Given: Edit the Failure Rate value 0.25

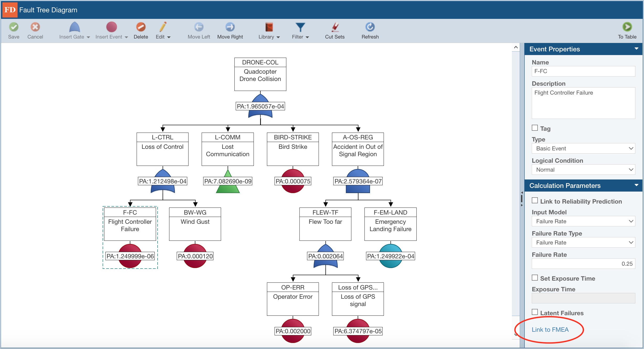Looking at the screenshot, I should [x=583, y=264].
